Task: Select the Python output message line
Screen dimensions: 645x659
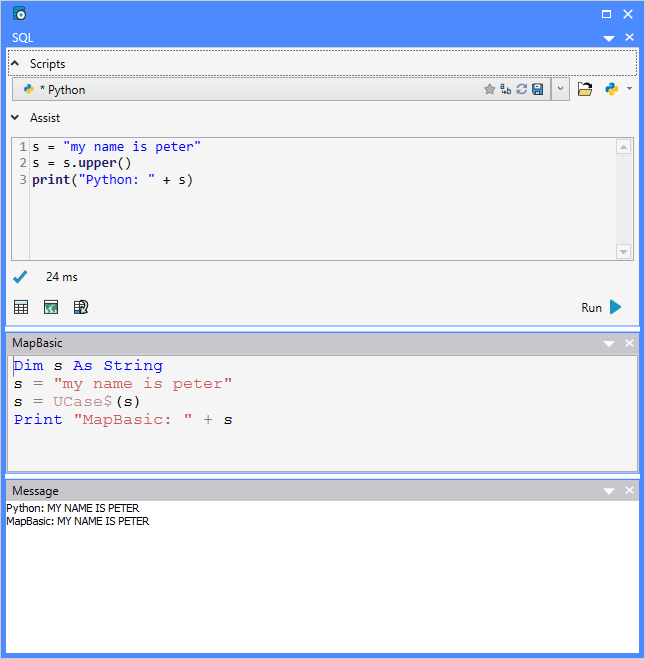Action: coord(73,508)
